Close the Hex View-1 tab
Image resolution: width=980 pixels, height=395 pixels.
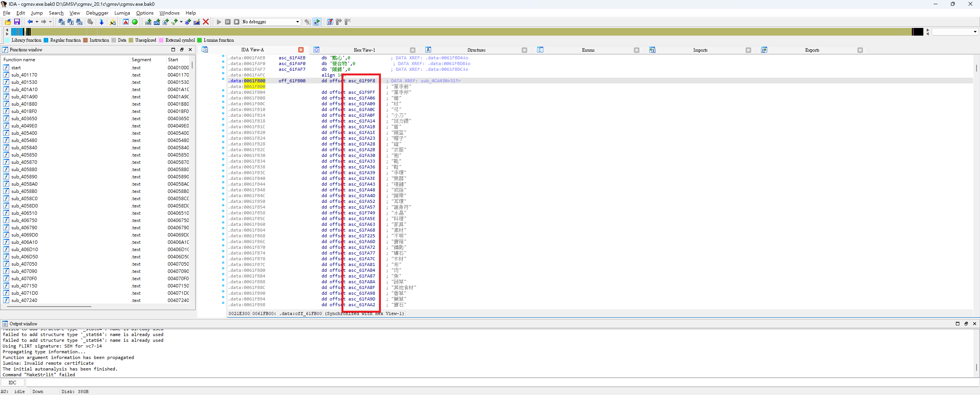pos(413,50)
